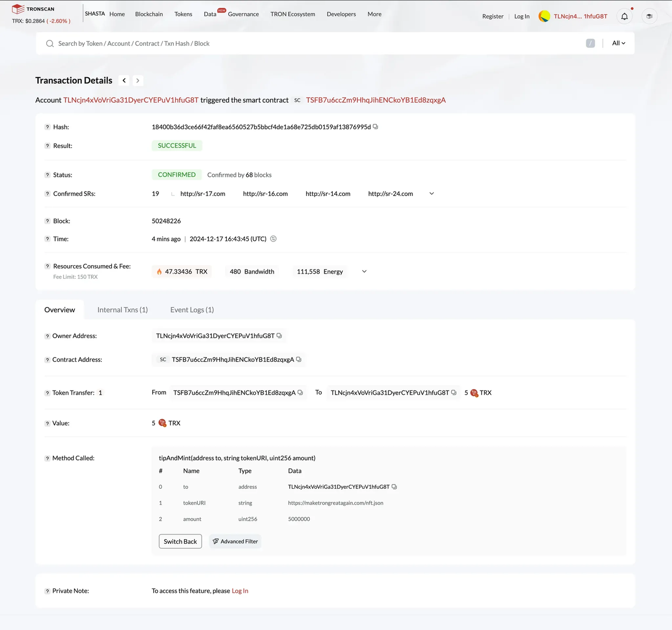Open the Data menu
This screenshot has height=630, width=672.
210,14
